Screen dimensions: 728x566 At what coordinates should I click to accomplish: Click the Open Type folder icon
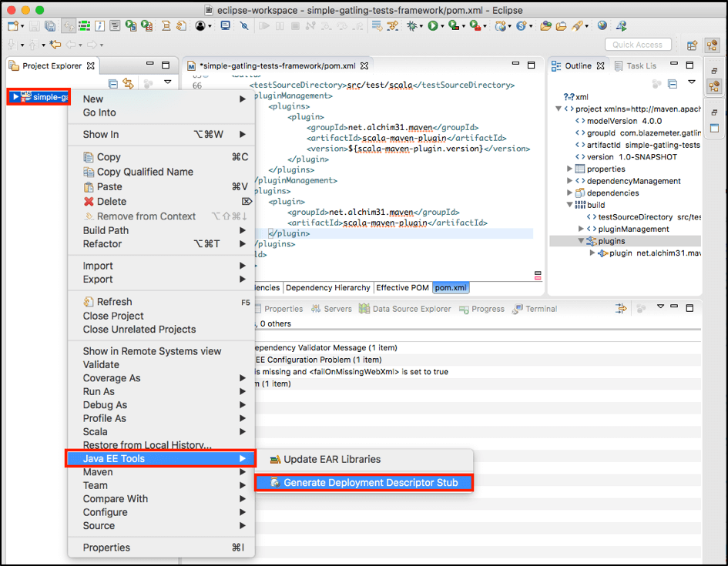point(546,26)
